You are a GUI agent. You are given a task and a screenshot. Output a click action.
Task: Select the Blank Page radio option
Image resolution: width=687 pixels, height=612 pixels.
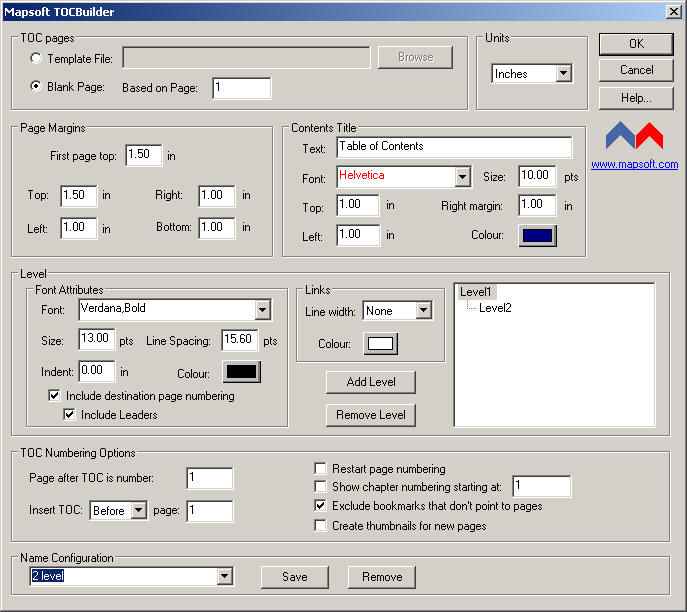(x=37, y=87)
